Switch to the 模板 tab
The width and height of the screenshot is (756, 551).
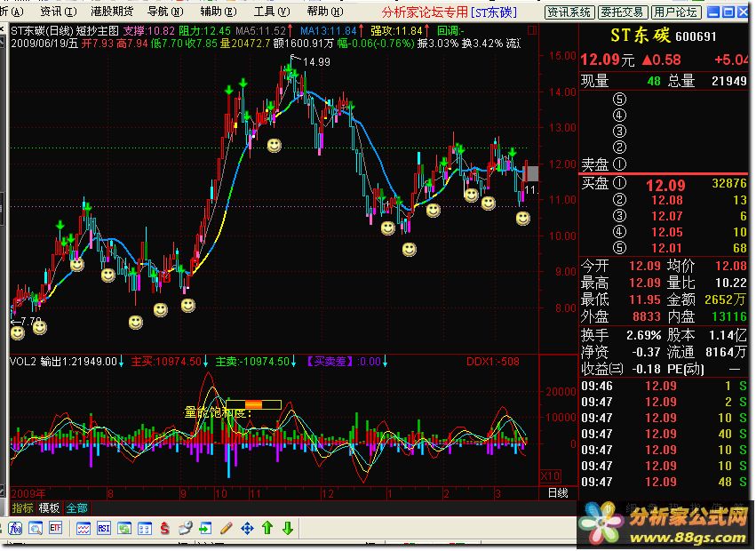tap(49, 508)
